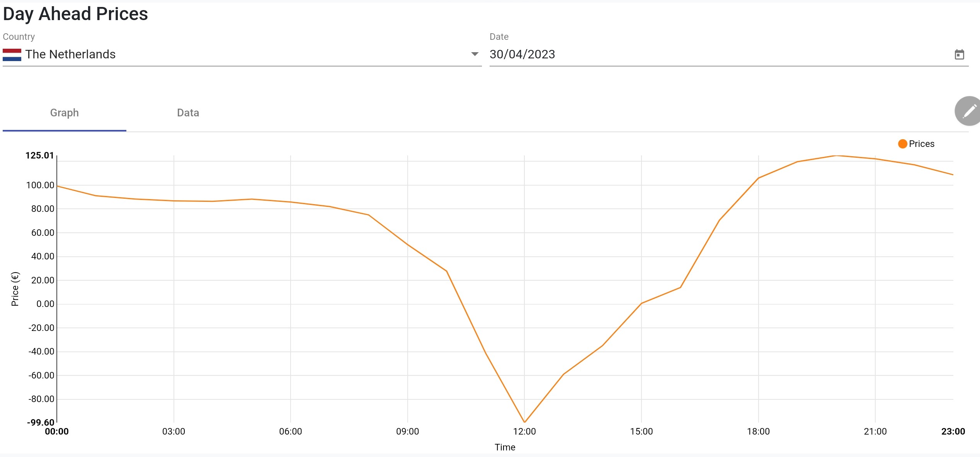980x457 pixels.
Task: Switch to the Data tab
Action: pos(188,113)
